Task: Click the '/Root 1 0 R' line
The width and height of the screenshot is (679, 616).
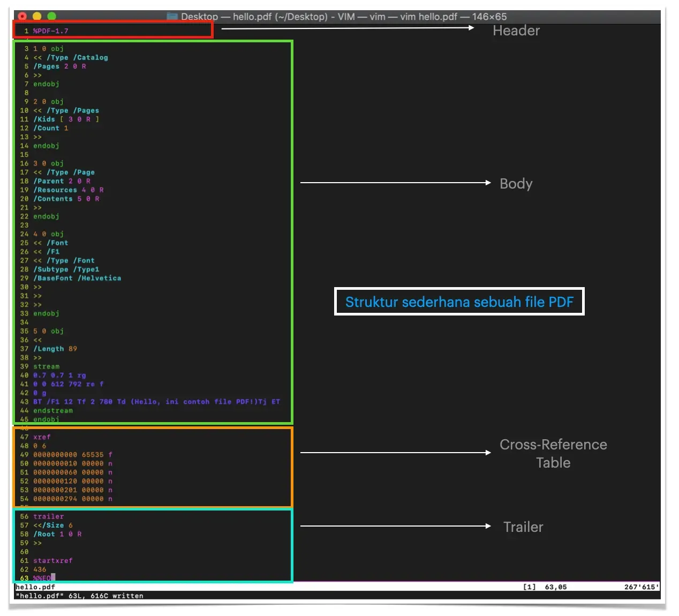Action: (x=57, y=535)
